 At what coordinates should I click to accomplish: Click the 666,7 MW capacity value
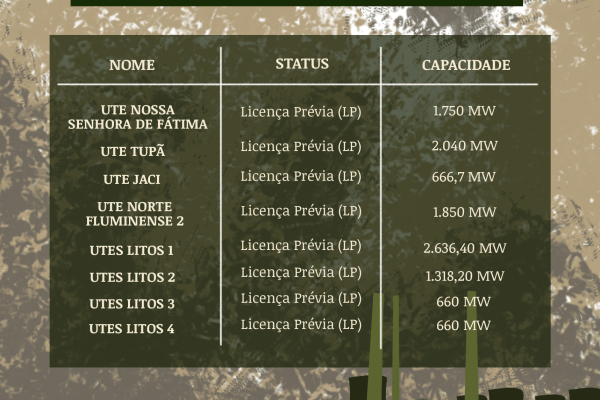464,177
